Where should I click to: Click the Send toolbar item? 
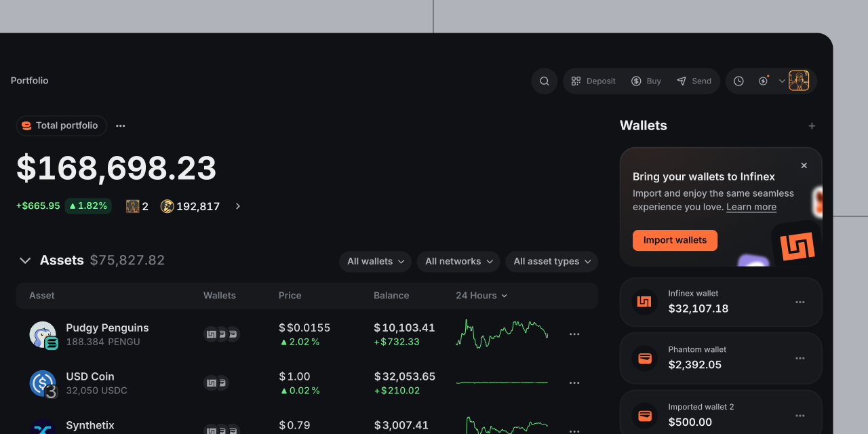[694, 81]
